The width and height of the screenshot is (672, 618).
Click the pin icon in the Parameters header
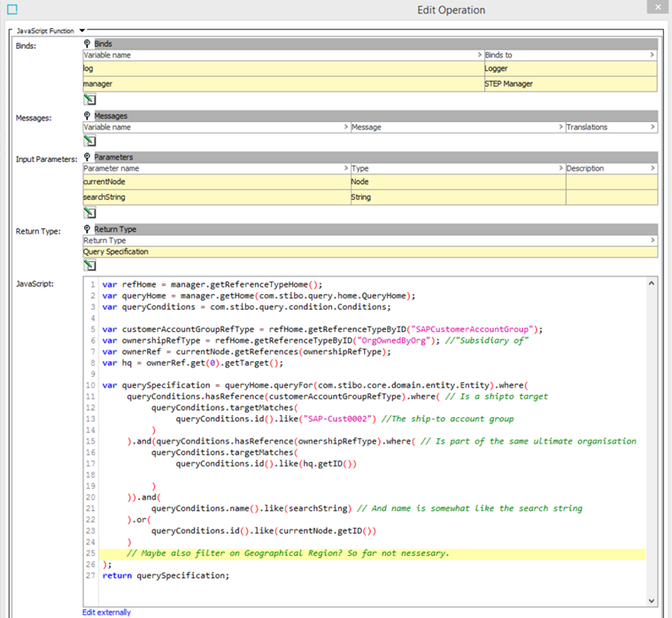(x=88, y=158)
